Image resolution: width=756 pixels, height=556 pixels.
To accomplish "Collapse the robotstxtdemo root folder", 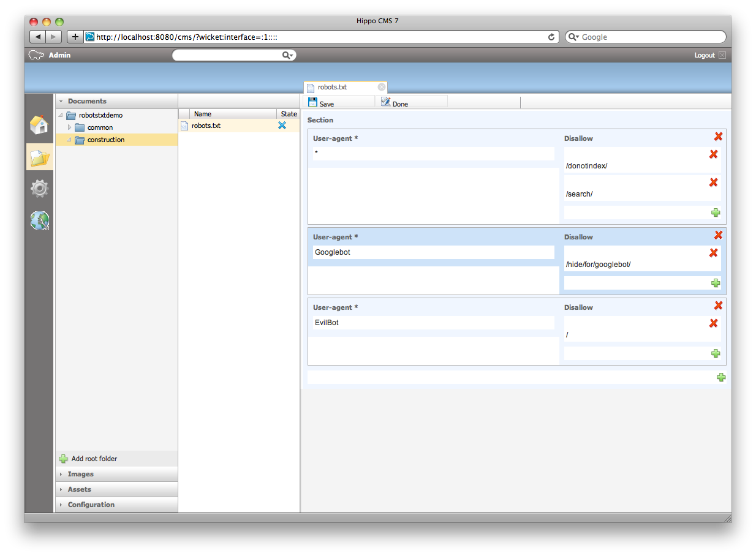I will pyautogui.click(x=61, y=115).
